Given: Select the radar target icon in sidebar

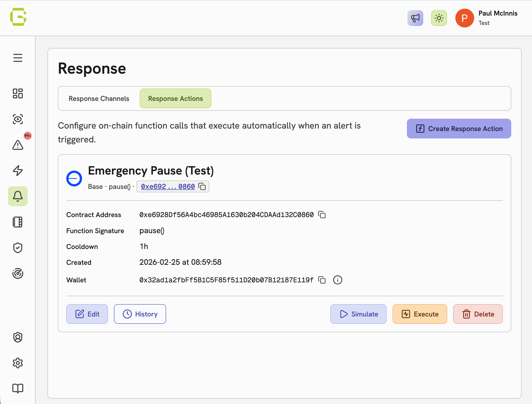Looking at the screenshot, I should click(18, 273).
